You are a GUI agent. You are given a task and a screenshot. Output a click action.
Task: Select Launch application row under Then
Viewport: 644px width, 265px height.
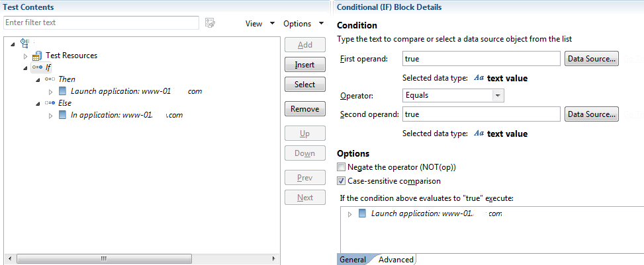136,91
